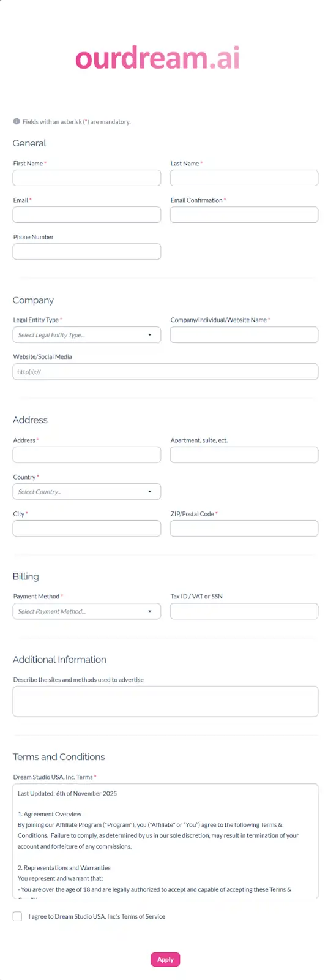
Task: Expand the Select Payment Method dropdown
Action: point(87,611)
